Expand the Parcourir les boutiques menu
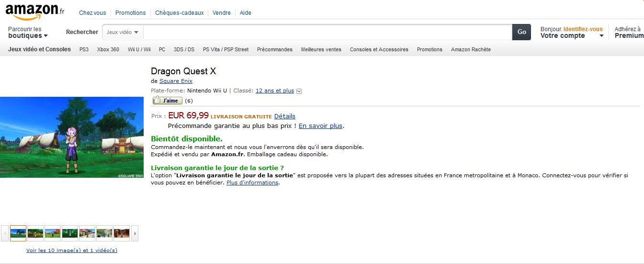This screenshot has width=644, height=264. (x=28, y=33)
